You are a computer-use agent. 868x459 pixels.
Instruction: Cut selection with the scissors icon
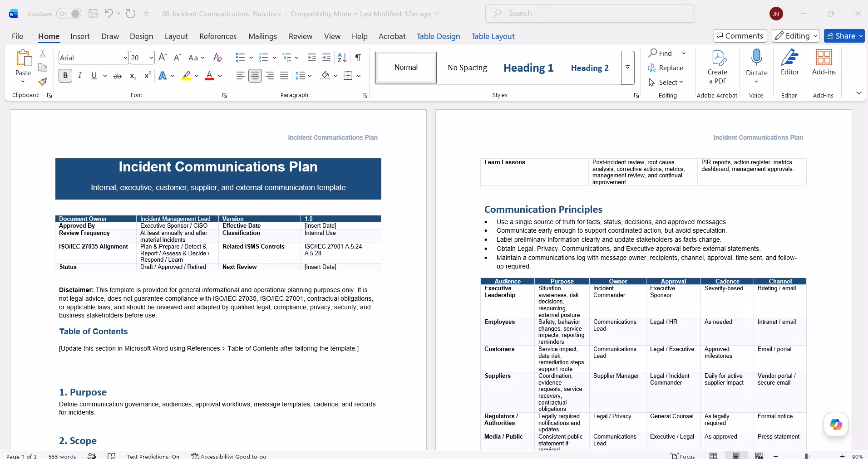tap(43, 54)
